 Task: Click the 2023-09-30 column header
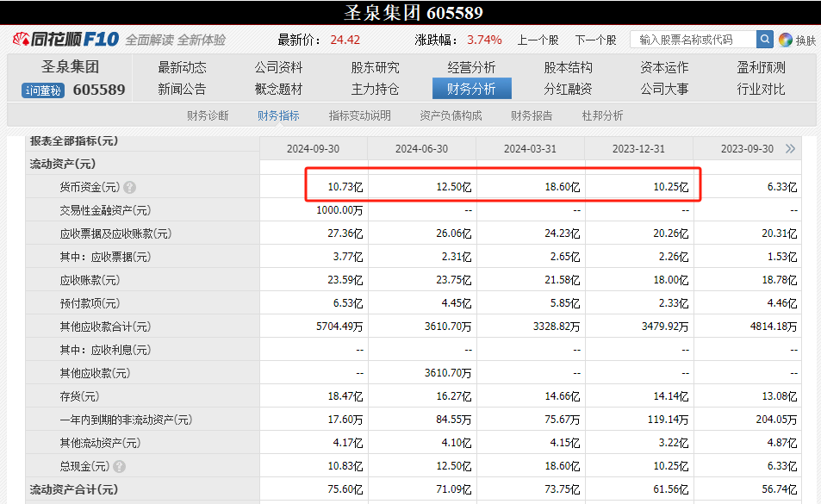747,149
